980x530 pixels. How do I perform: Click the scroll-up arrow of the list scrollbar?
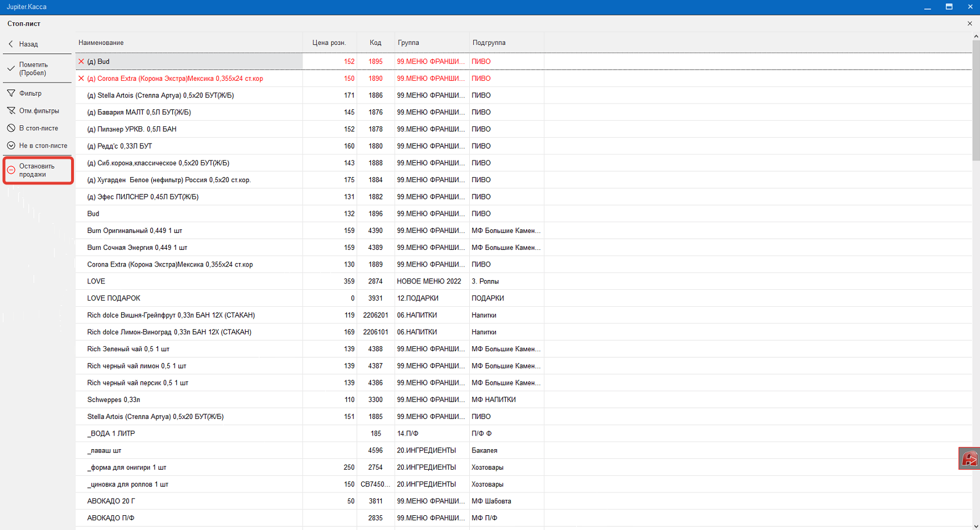point(976,36)
